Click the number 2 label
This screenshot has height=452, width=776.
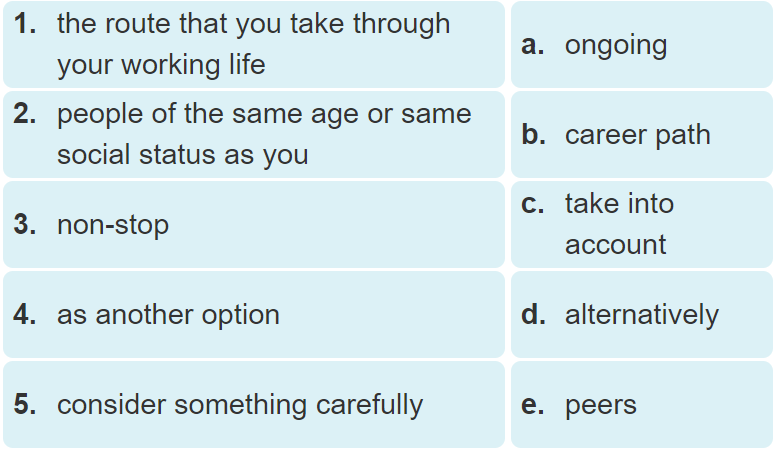click(x=26, y=114)
